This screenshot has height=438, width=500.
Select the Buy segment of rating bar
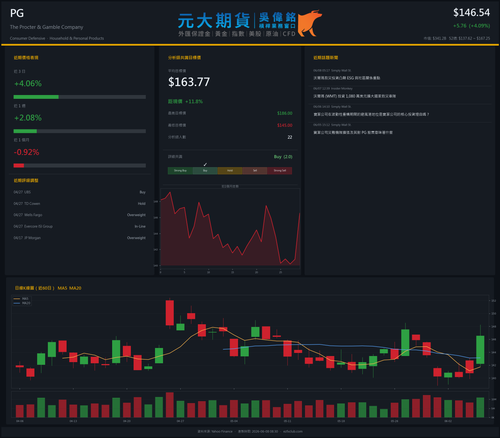(x=205, y=171)
